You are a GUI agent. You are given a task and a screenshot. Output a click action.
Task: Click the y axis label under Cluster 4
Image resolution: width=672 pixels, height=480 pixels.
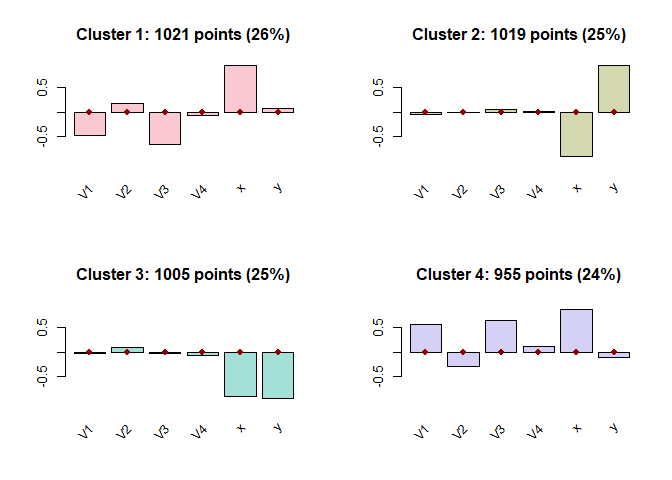tap(613, 428)
